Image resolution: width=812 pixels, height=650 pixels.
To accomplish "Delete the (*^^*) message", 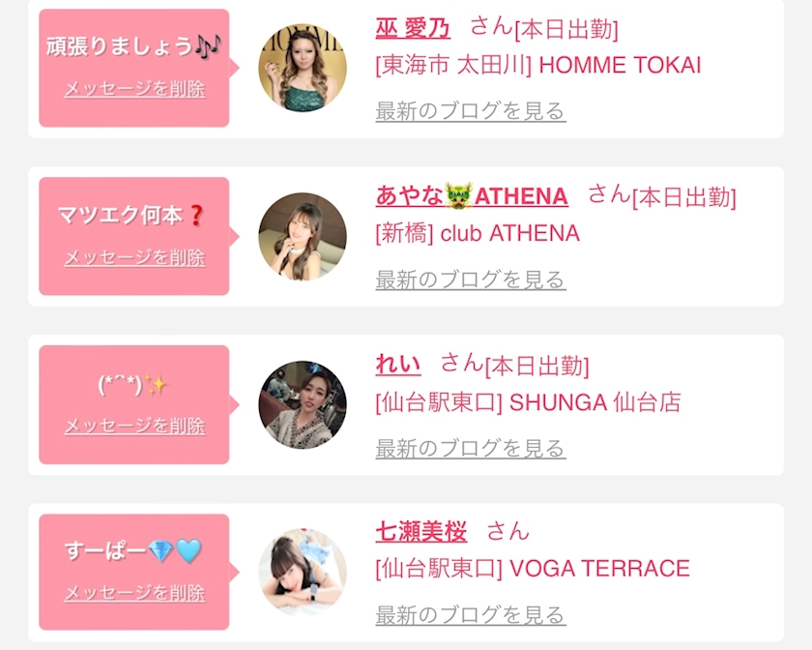I will point(134,426).
